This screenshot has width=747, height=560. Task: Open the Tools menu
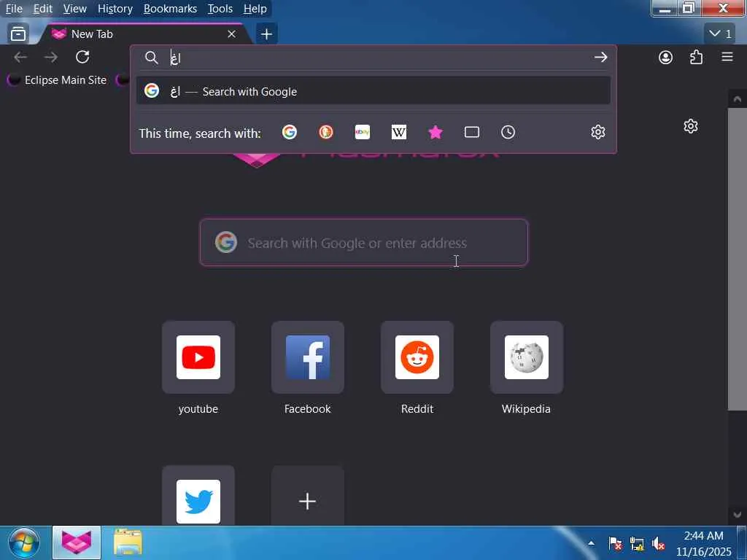[220, 9]
